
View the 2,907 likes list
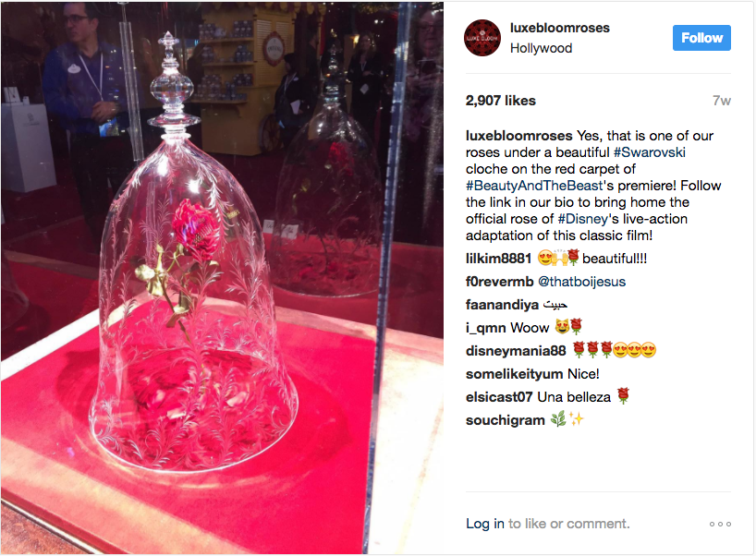pos(501,101)
